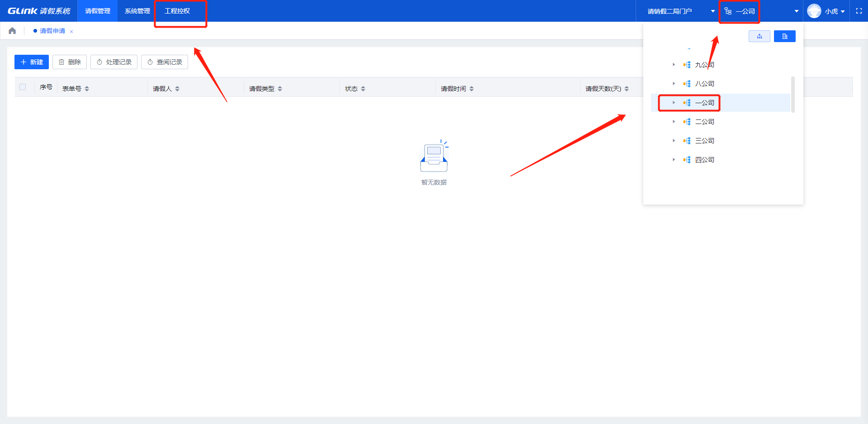Click the GLink 请假系统 logo
Viewport: 868px width, 424px height.
39,11
